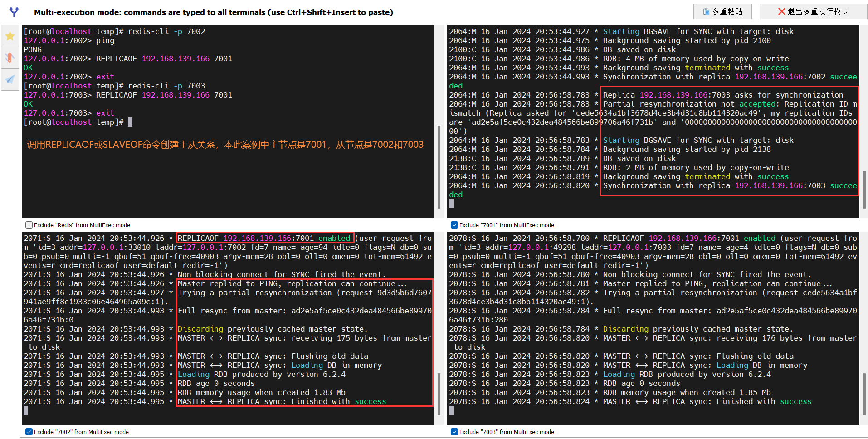Click the cursor line in the 7003 terminal
868x439 pixels.
pyautogui.click(x=451, y=410)
